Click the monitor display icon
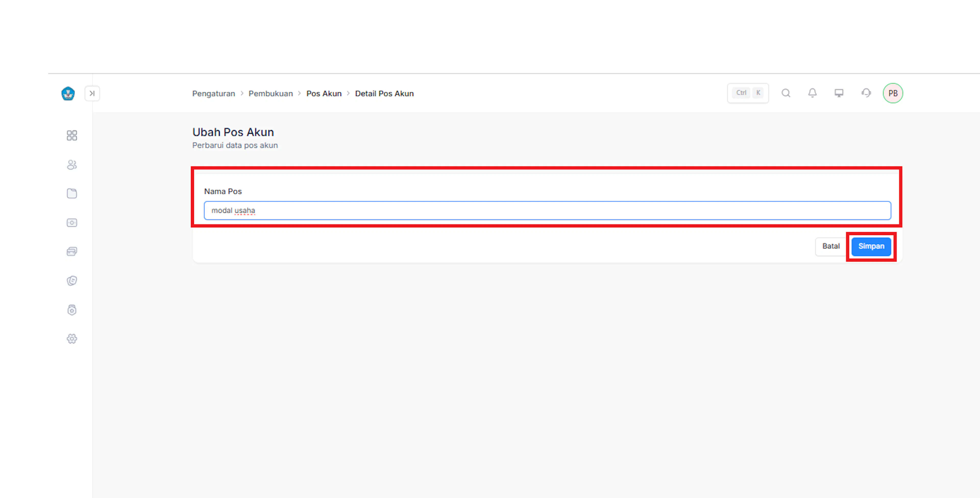980x498 pixels. (x=839, y=93)
